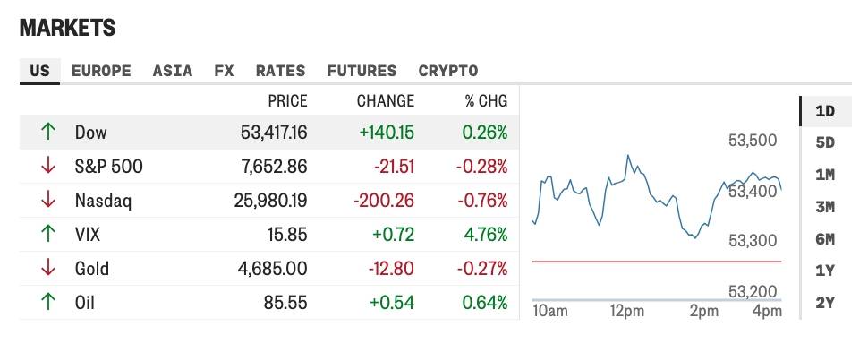This screenshot has height=344, width=868.
Task: Click the green up arrow beside Dow
Action: [x=48, y=132]
